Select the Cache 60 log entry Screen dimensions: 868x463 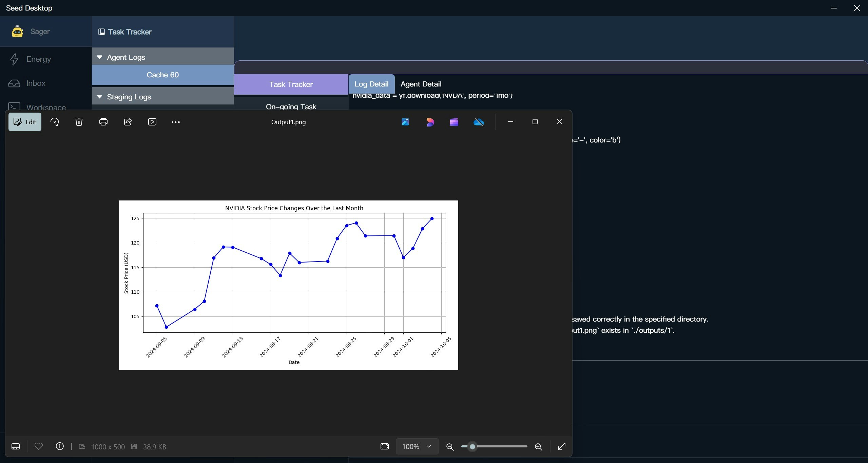(x=162, y=75)
